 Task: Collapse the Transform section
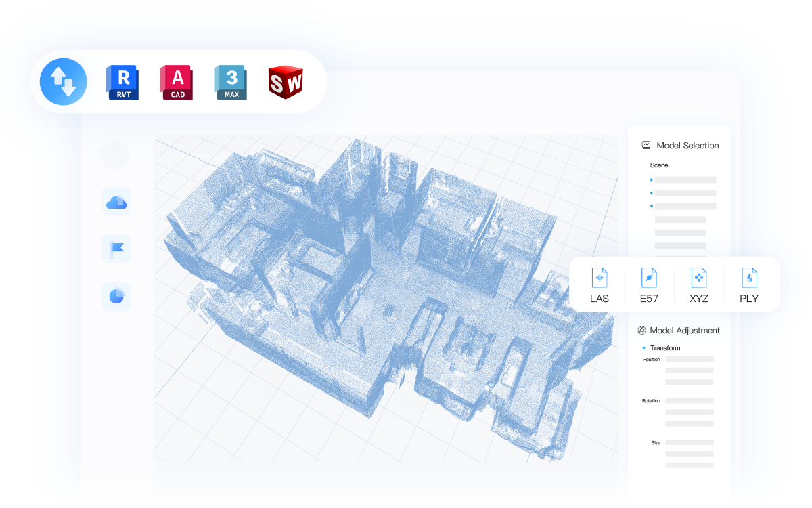pyautogui.click(x=644, y=348)
